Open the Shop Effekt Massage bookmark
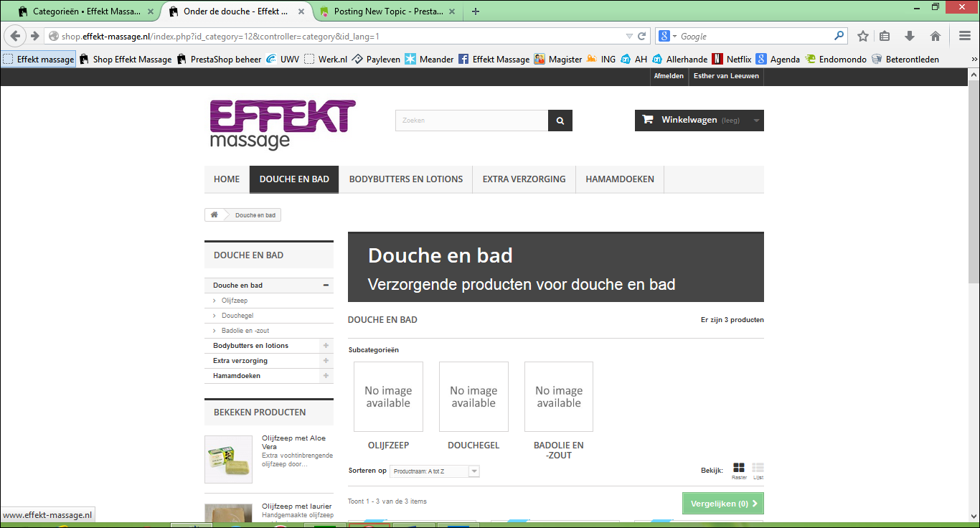 125,60
